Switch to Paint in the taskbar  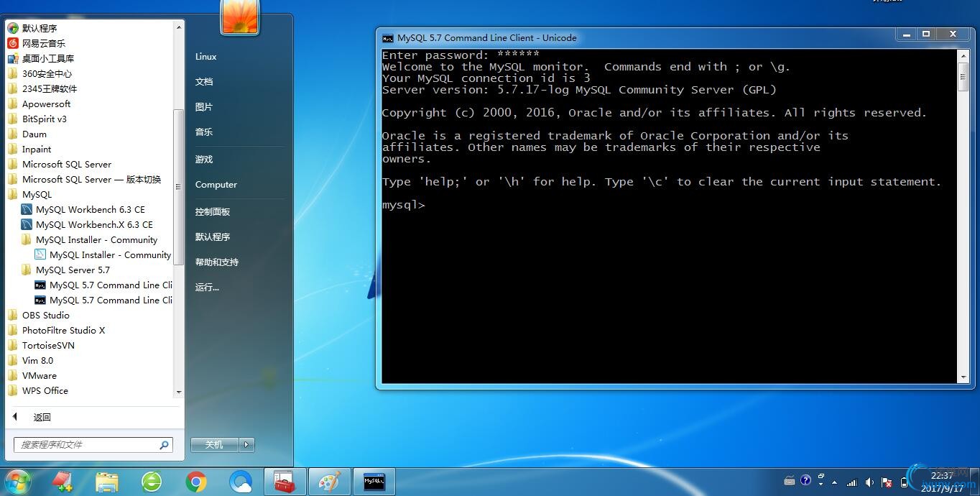tap(330, 482)
